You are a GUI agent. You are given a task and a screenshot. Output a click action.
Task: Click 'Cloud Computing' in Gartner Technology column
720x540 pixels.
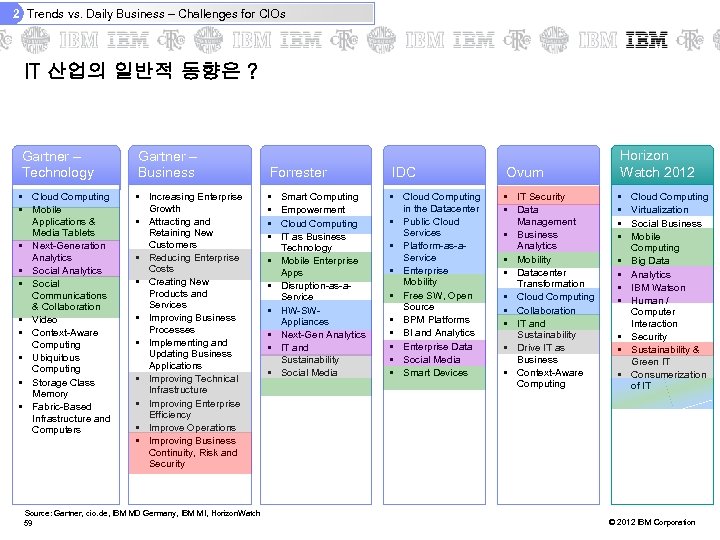click(70, 197)
